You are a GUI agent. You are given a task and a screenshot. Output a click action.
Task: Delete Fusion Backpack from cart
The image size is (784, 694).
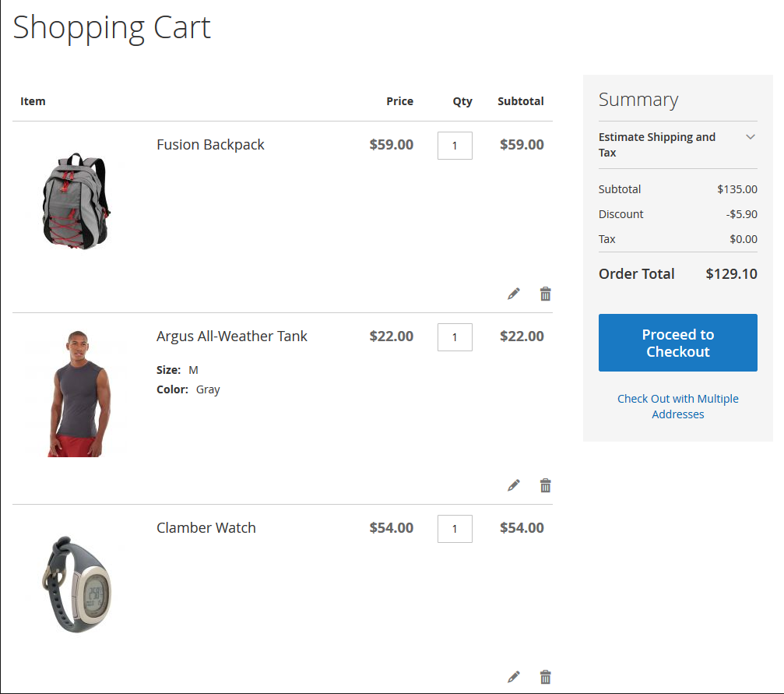546,294
